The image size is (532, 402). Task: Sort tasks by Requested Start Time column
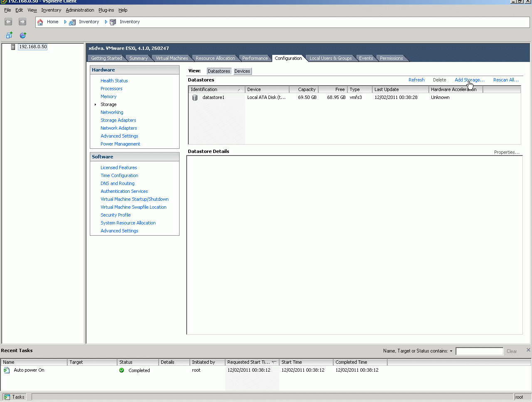(252, 362)
